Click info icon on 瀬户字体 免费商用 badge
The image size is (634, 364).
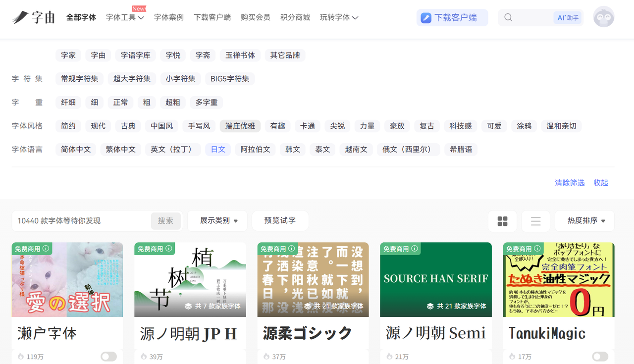[x=46, y=249]
